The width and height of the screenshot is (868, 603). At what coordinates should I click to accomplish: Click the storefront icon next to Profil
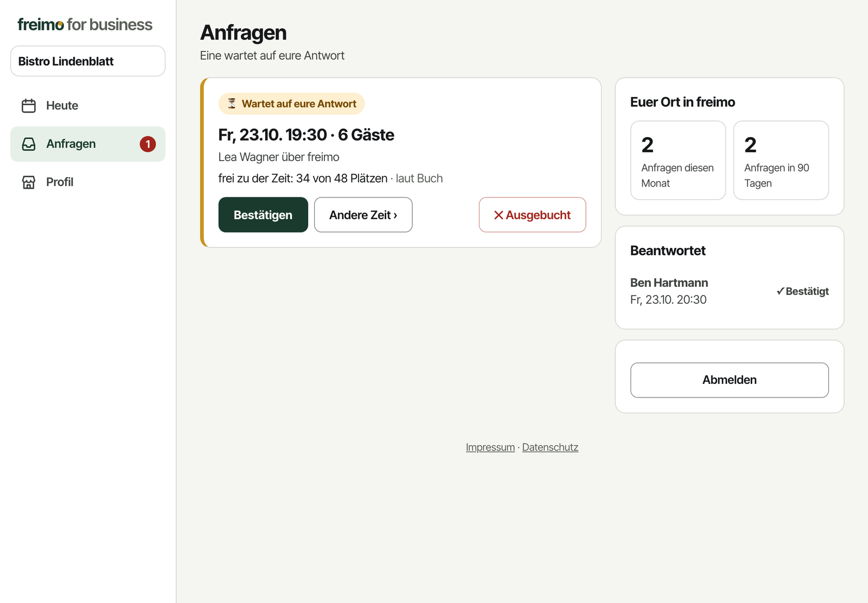pyautogui.click(x=29, y=182)
